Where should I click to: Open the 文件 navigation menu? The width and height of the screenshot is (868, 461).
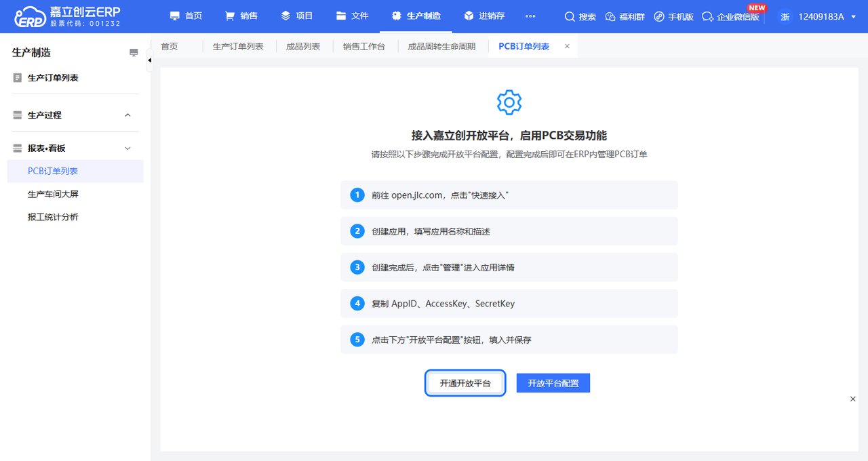coord(353,16)
